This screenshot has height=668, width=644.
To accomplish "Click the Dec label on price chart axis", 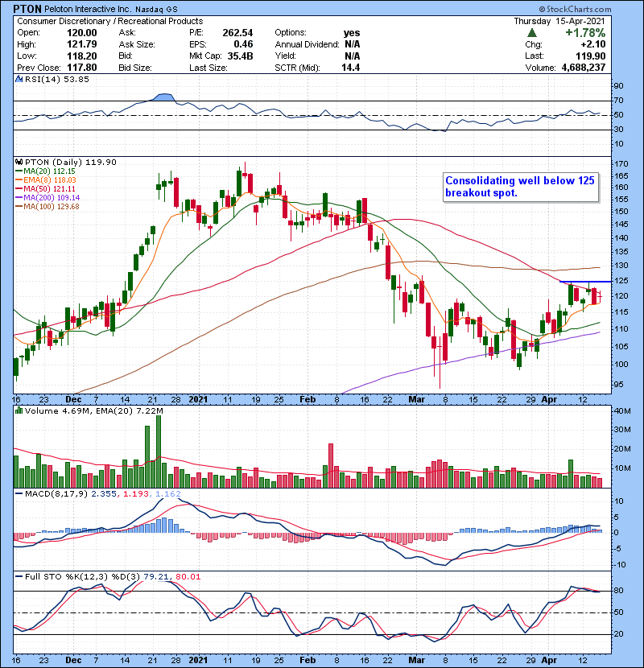I will 73,399.
